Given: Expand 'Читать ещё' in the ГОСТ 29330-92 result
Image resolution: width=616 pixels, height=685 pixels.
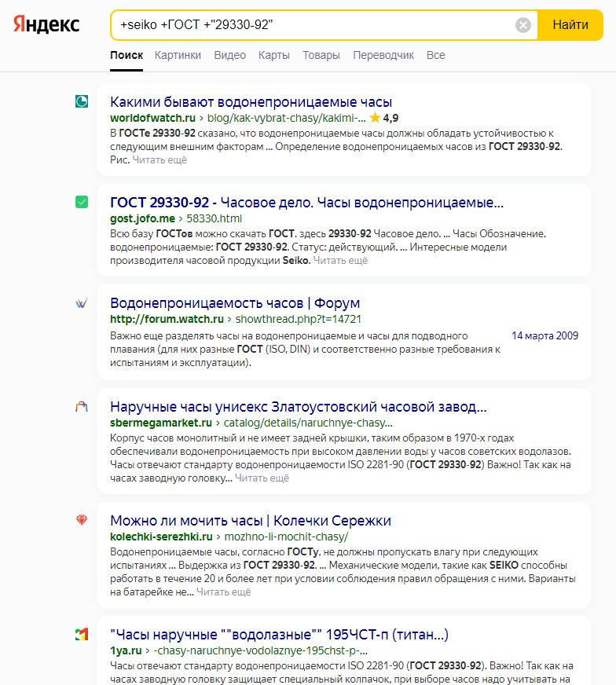Looking at the screenshot, I should coord(340,260).
